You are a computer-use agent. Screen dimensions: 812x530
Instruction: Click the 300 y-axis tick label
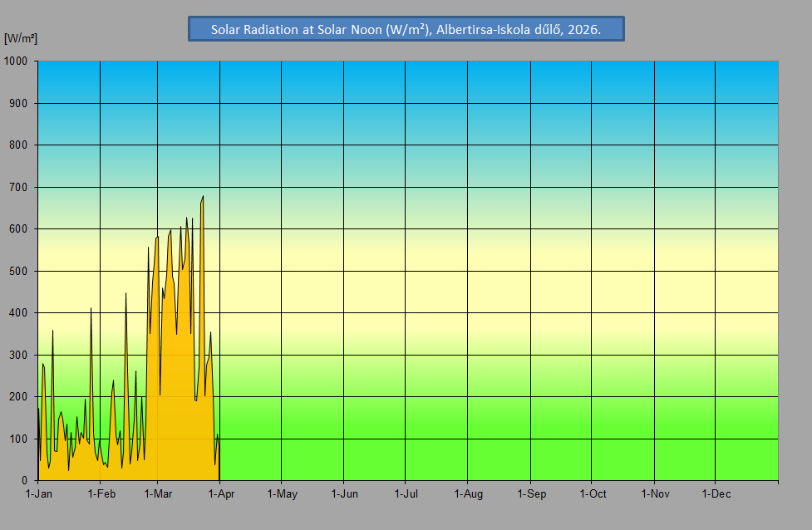tap(19, 355)
